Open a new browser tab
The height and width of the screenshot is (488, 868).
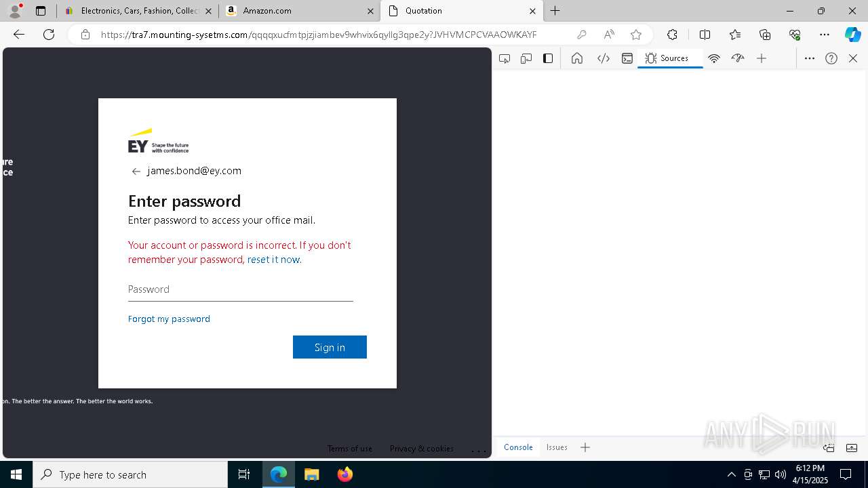point(555,11)
